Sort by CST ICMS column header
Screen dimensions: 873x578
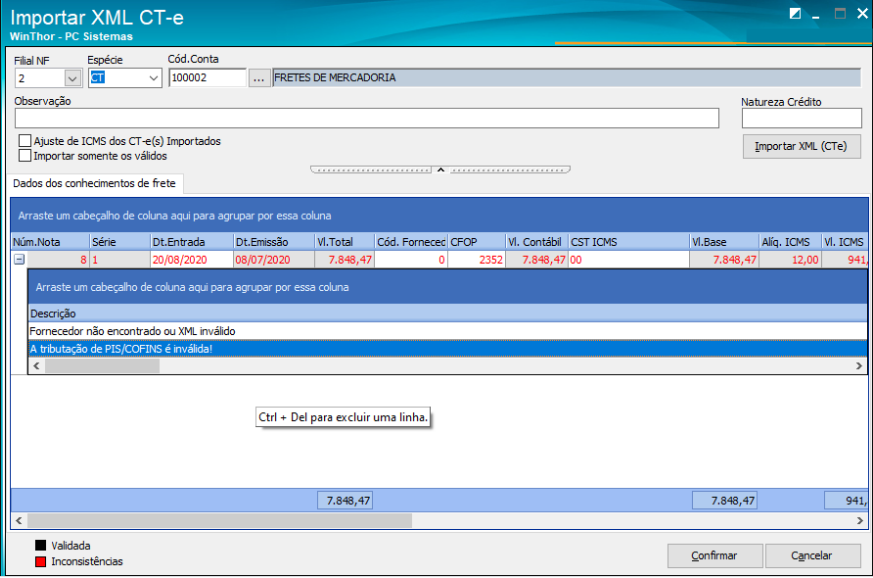629,242
